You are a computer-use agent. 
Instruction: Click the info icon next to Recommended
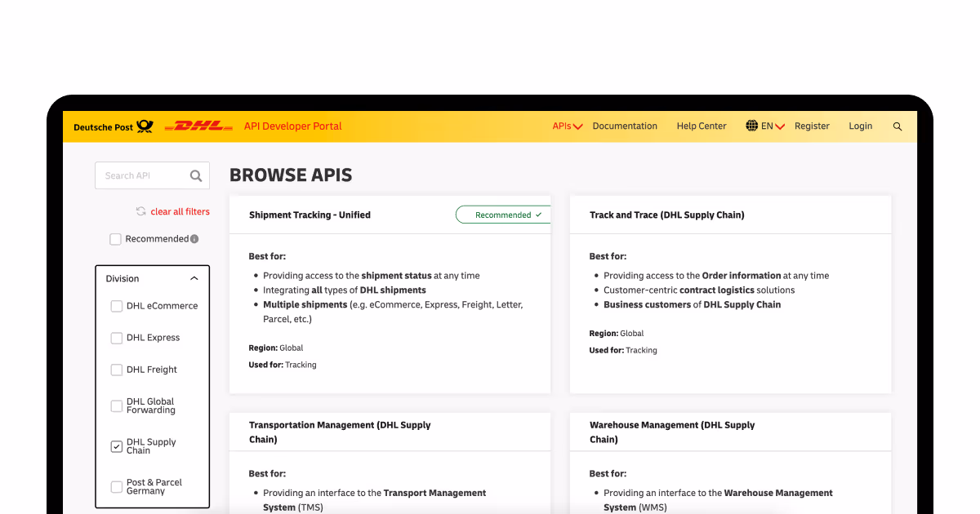tap(194, 239)
